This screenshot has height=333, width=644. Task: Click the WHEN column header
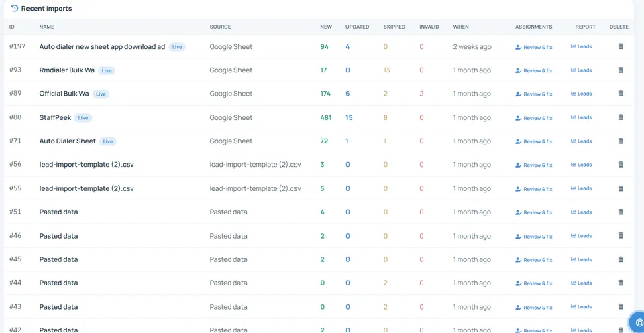coord(461,27)
